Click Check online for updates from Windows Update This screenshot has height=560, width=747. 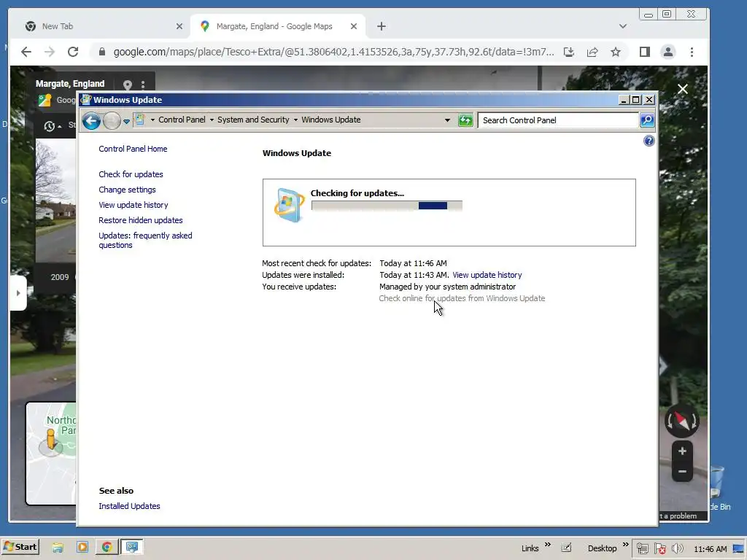point(462,298)
